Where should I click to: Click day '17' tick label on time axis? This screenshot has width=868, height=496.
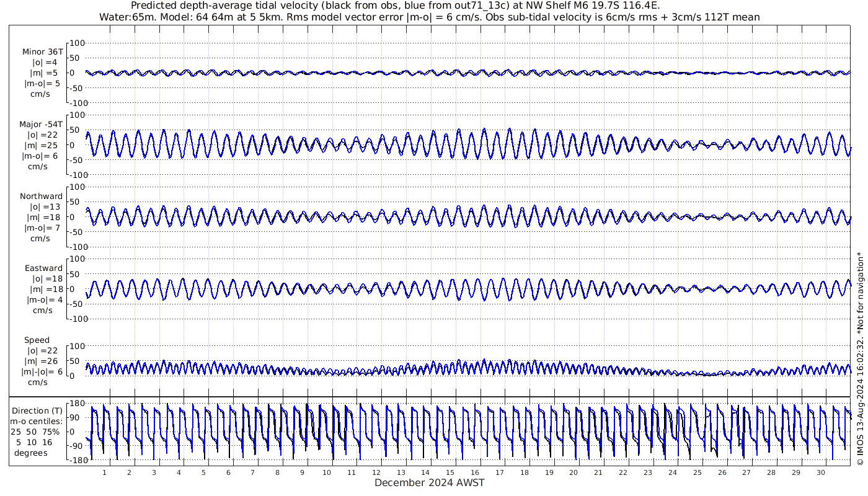(x=500, y=472)
